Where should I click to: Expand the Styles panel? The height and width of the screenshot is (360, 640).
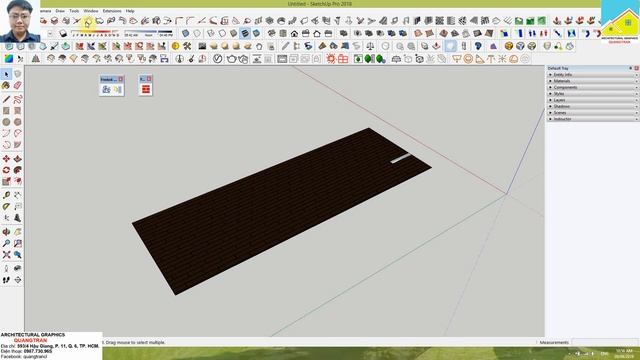pyautogui.click(x=593, y=93)
